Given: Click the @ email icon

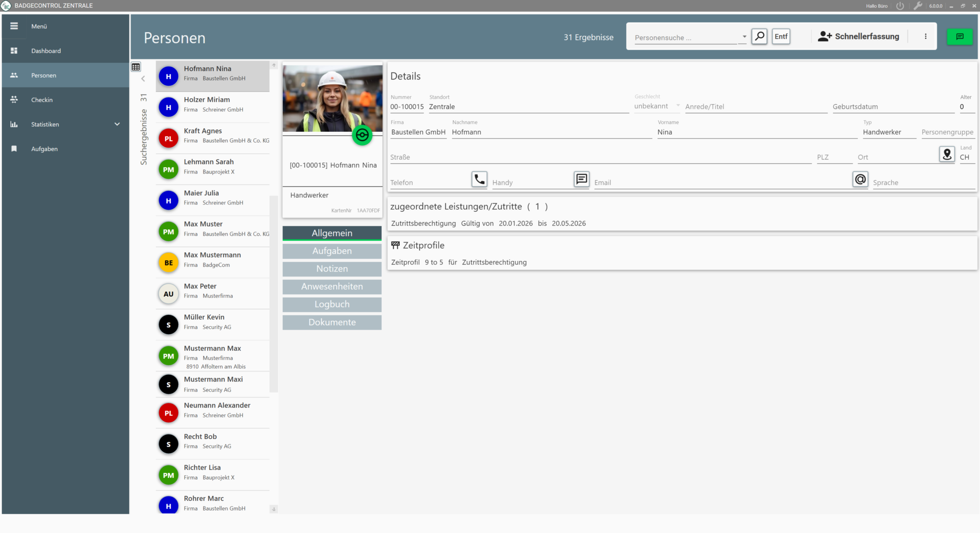Looking at the screenshot, I should click(x=860, y=179).
